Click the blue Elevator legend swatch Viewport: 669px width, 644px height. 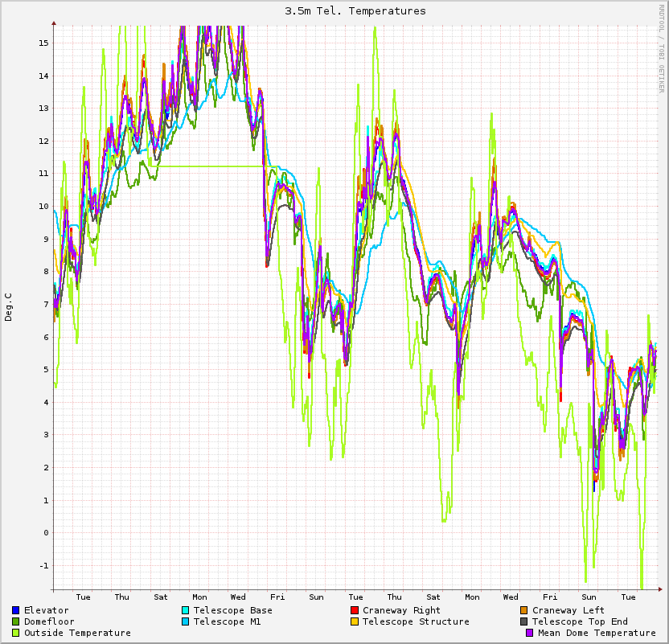point(16,610)
